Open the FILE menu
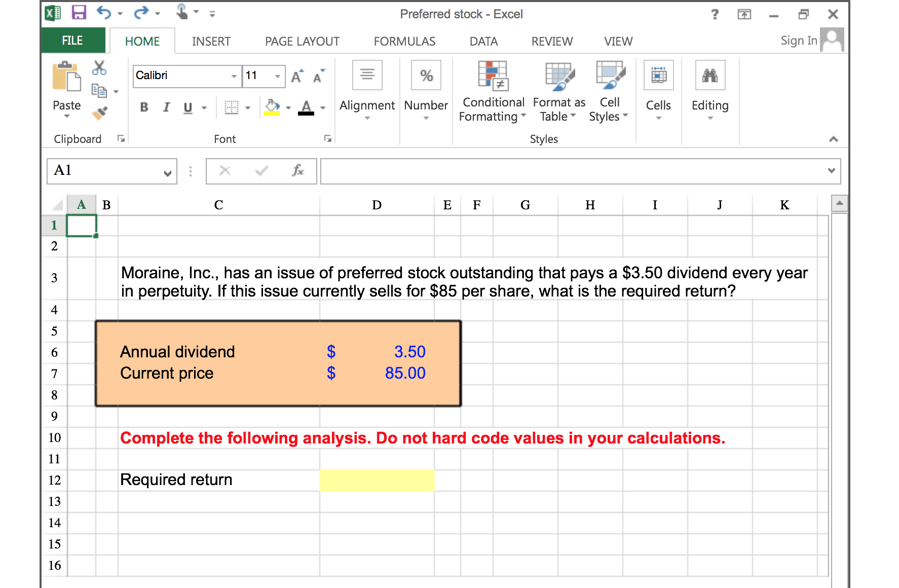The height and width of the screenshot is (588, 899). [72, 41]
